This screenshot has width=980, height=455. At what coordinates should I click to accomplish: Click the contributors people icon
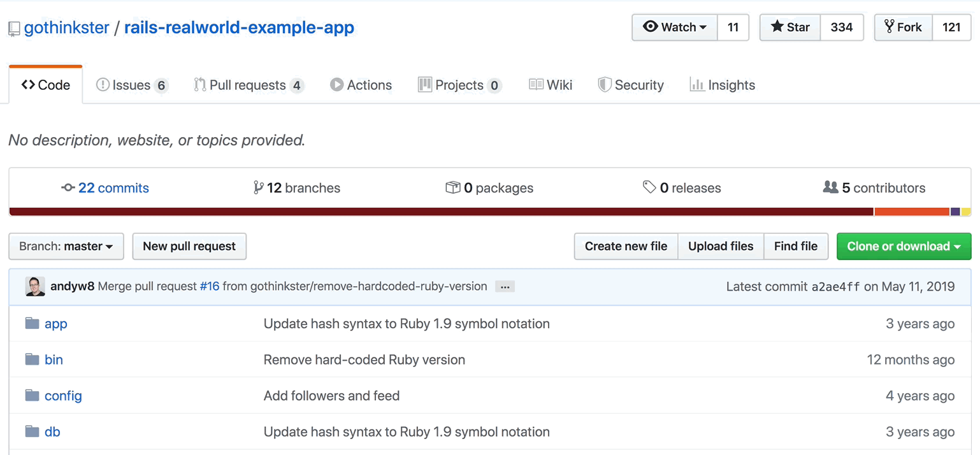[x=830, y=187]
